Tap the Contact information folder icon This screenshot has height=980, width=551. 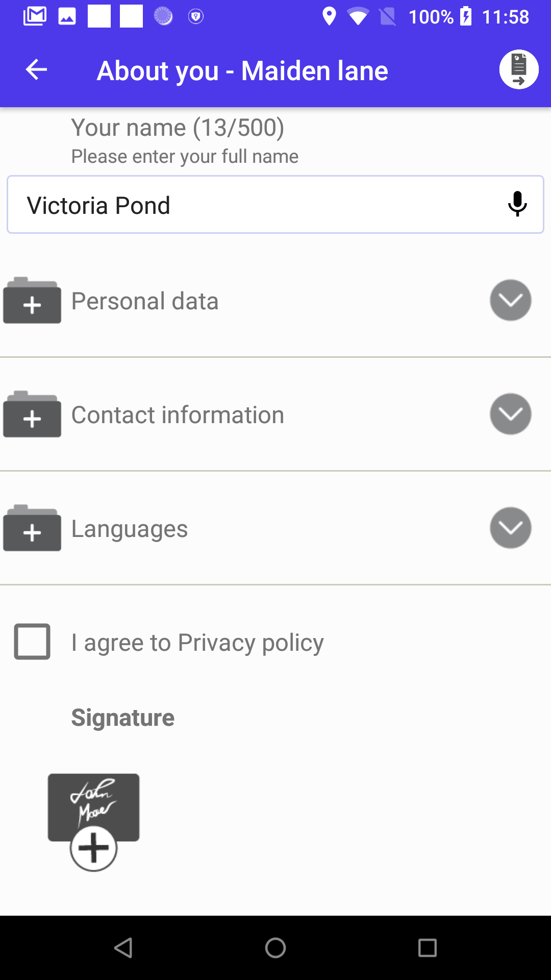coord(32,414)
